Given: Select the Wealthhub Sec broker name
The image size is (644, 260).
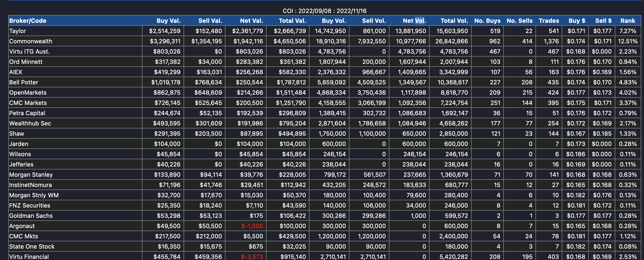Looking at the screenshot, I should pos(30,123).
